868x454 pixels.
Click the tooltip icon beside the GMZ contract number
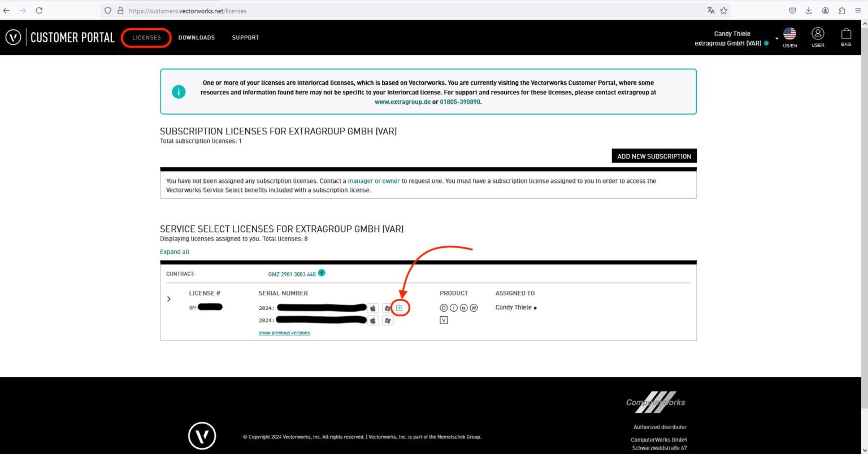322,273
